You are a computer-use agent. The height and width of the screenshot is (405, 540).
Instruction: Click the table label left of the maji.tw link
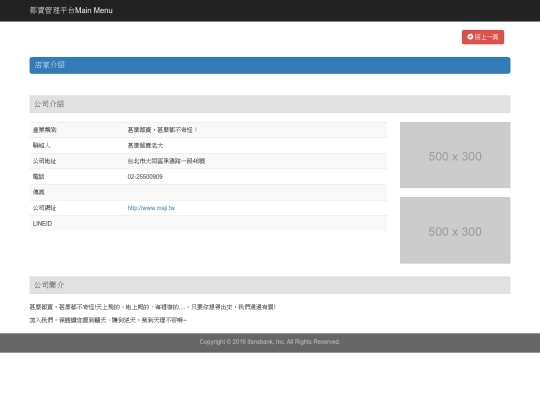pyautogui.click(x=44, y=208)
